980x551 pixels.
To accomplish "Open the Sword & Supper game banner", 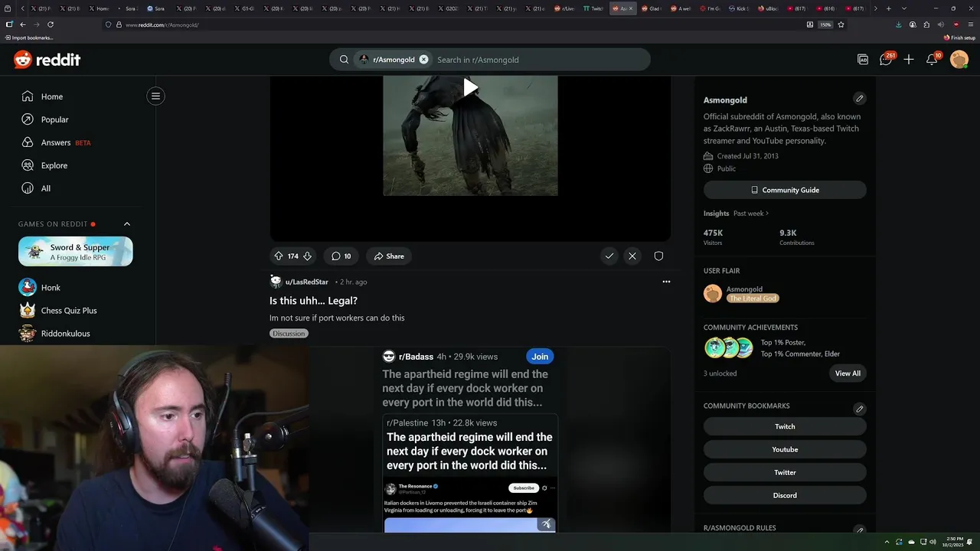I will 76,252.
